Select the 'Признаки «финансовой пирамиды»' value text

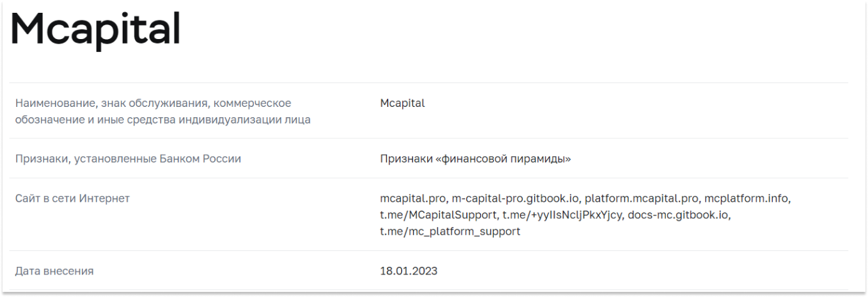(475, 159)
